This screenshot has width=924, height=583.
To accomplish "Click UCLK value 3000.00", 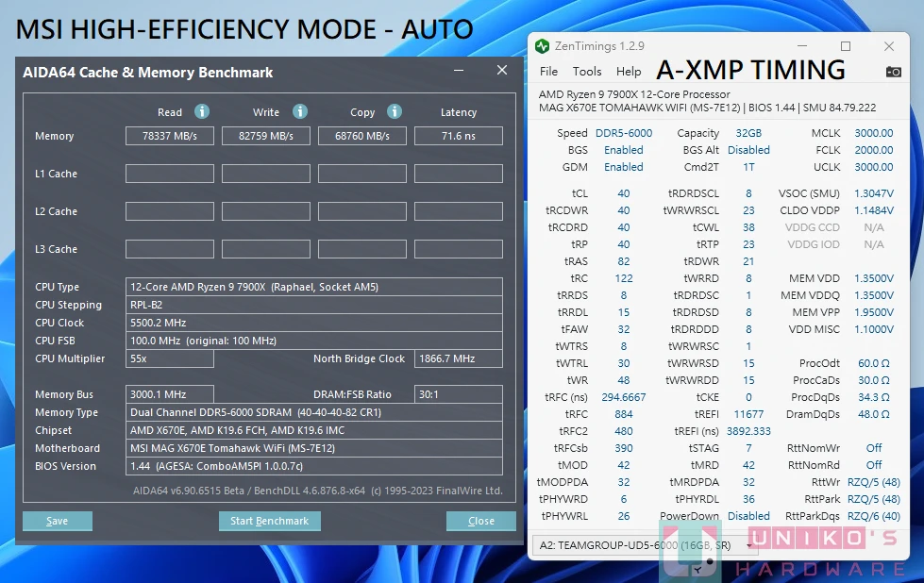I will (874, 167).
